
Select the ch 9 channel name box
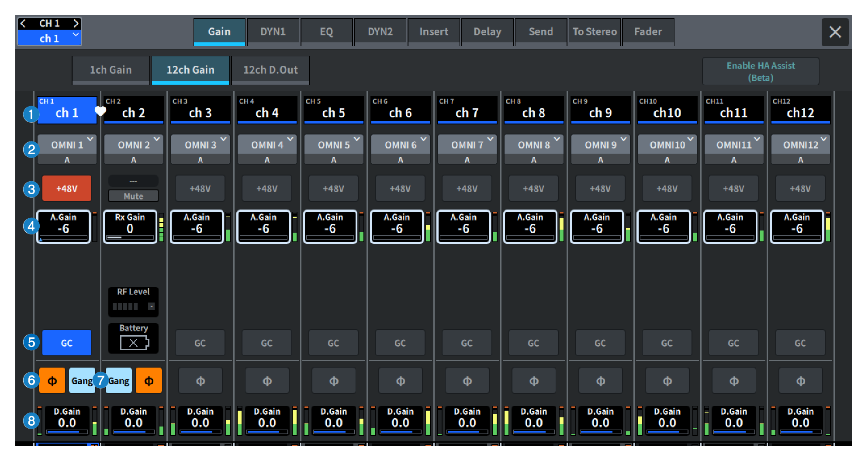click(x=600, y=110)
